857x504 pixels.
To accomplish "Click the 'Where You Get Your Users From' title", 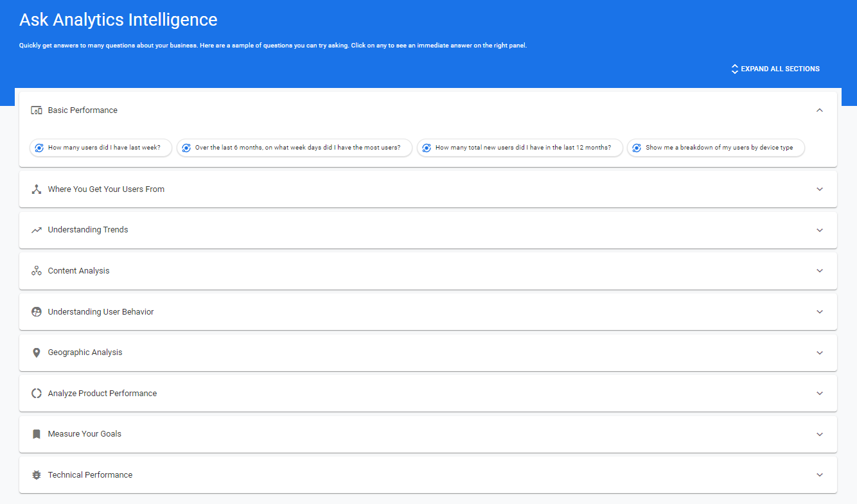I will click(x=106, y=189).
